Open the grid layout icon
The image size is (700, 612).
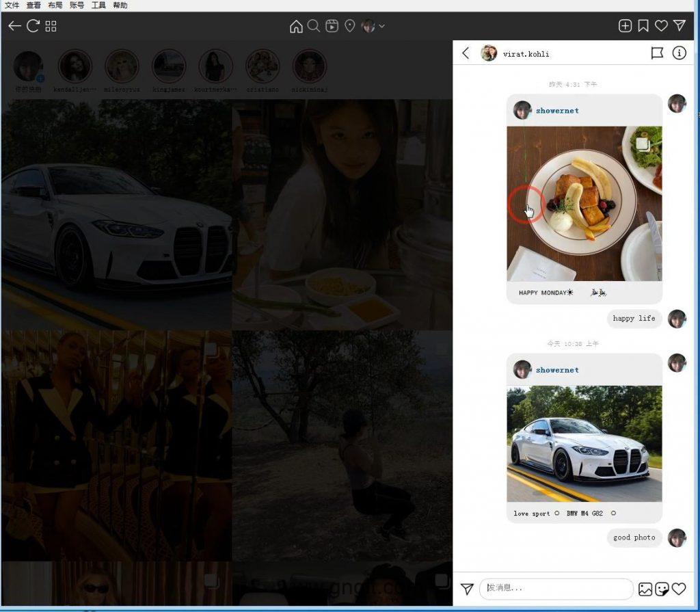pos(51,26)
